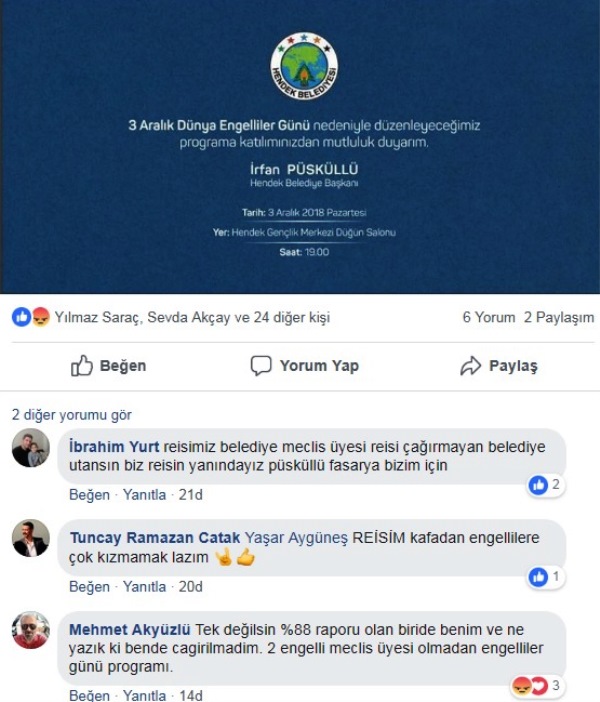Image resolution: width=600 pixels, height=702 pixels.
Task: Click the like badge on Tuncay Ramazan Catak's comment
Action: pyautogui.click(x=545, y=577)
